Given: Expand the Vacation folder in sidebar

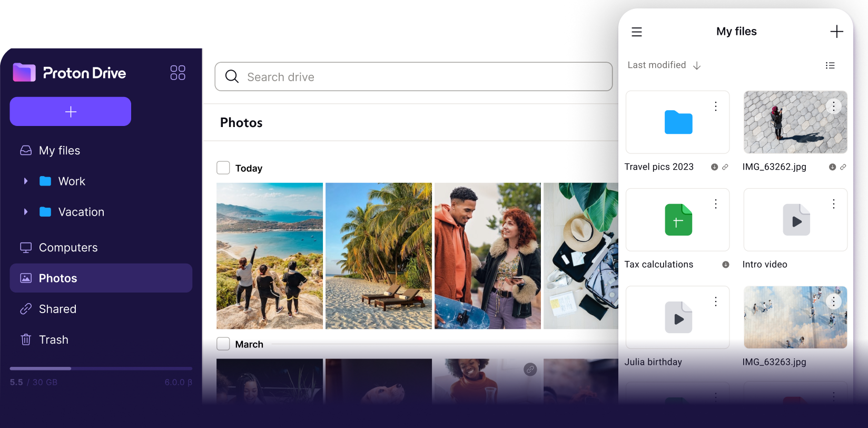Looking at the screenshot, I should click(x=25, y=212).
